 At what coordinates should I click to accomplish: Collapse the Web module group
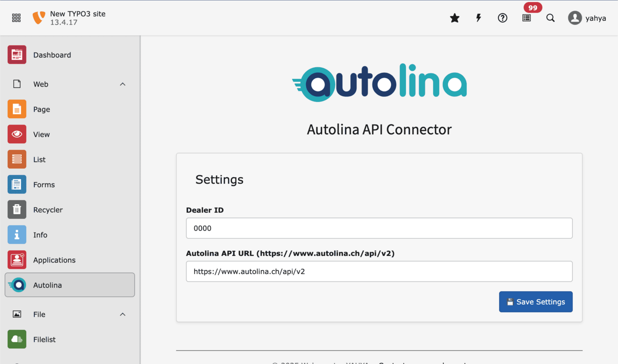coord(122,84)
